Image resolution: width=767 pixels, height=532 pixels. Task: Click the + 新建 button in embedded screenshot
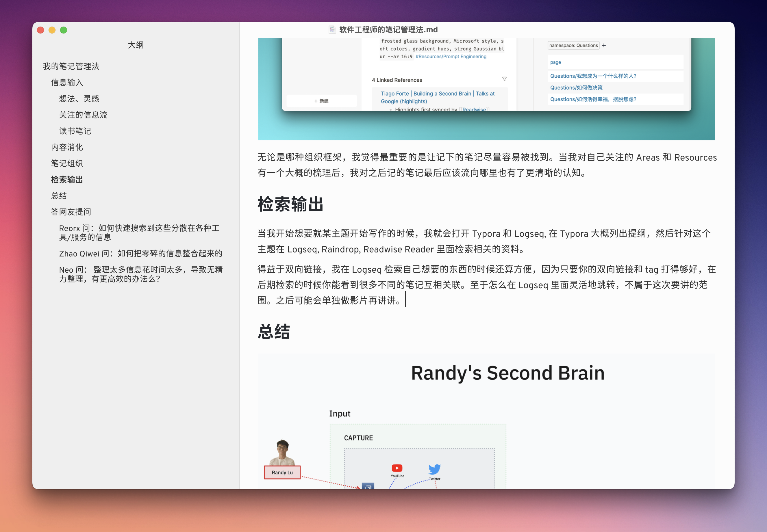click(x=321, y=101)
